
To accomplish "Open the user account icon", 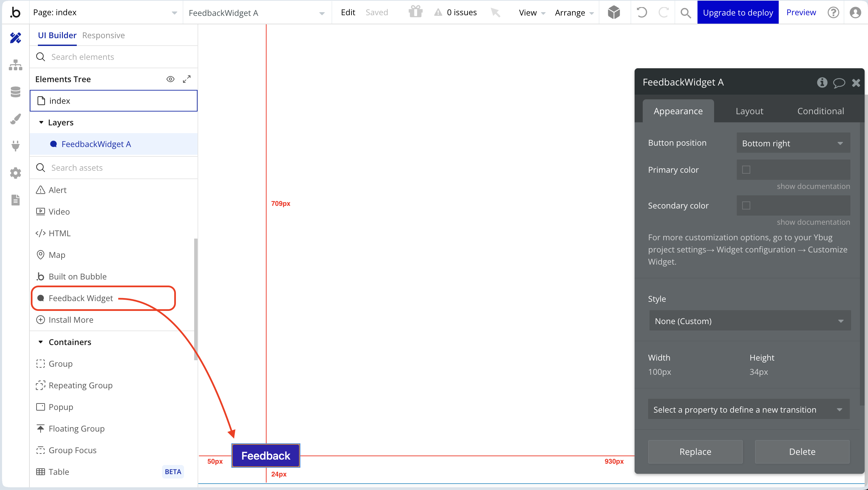I will point(855,13).
